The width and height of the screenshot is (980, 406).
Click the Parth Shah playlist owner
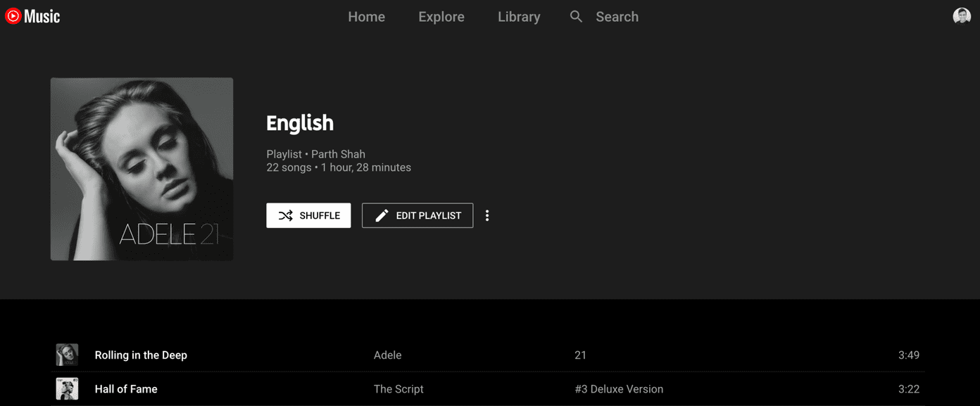click(x=338, y=154)
